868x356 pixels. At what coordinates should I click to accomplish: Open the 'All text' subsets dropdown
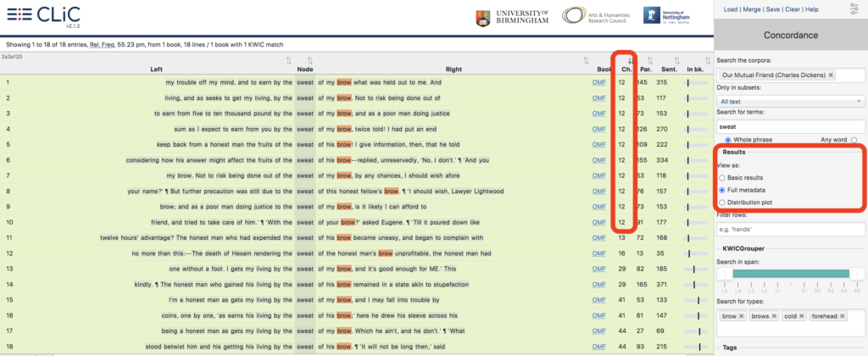789,101
